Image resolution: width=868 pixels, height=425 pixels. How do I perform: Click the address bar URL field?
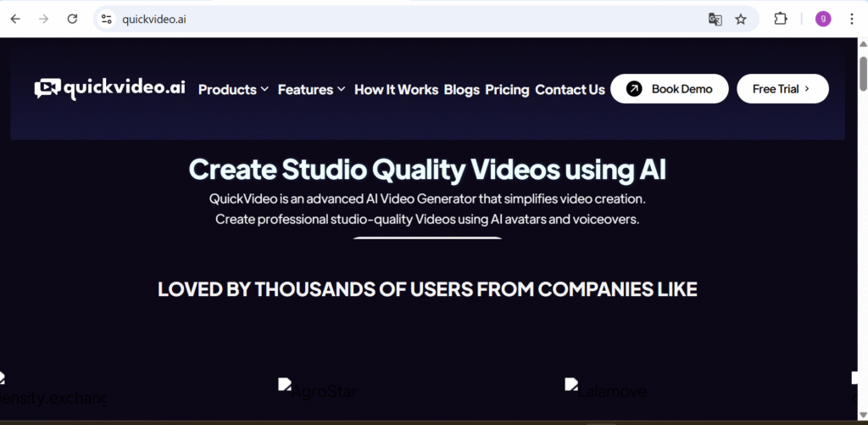click(407, 19)
